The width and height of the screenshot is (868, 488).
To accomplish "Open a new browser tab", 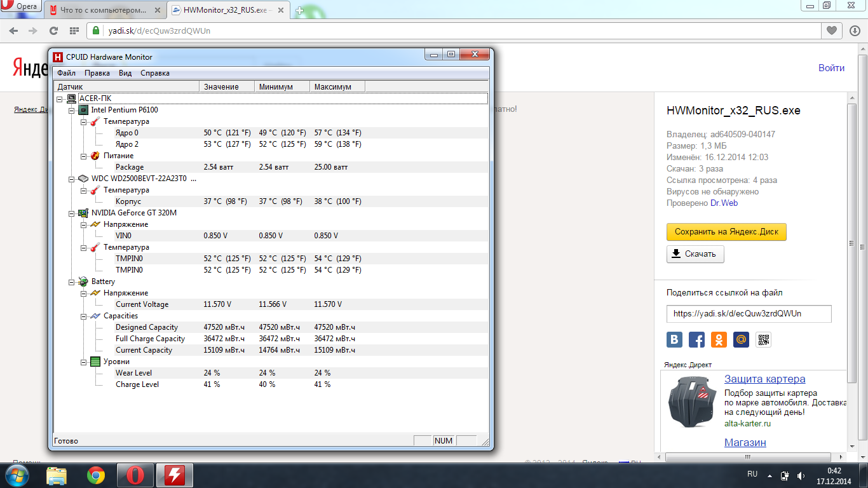I will (300, 11).
